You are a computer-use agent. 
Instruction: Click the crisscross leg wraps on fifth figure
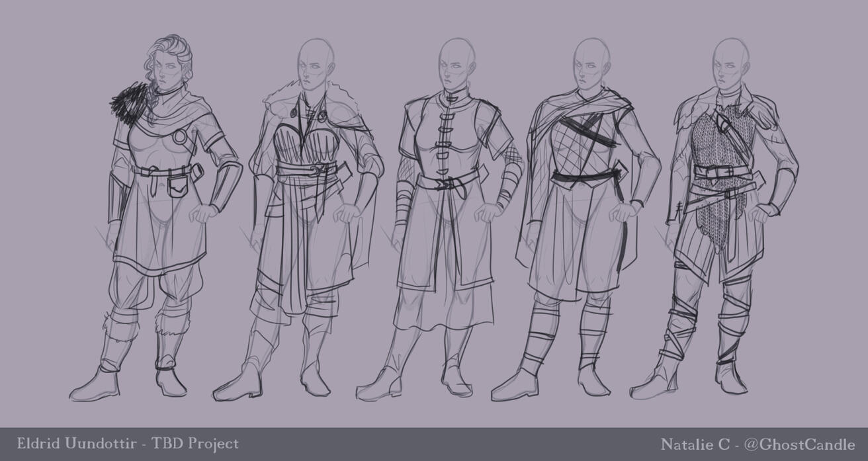pyautogui.click(x=681, y=331)
